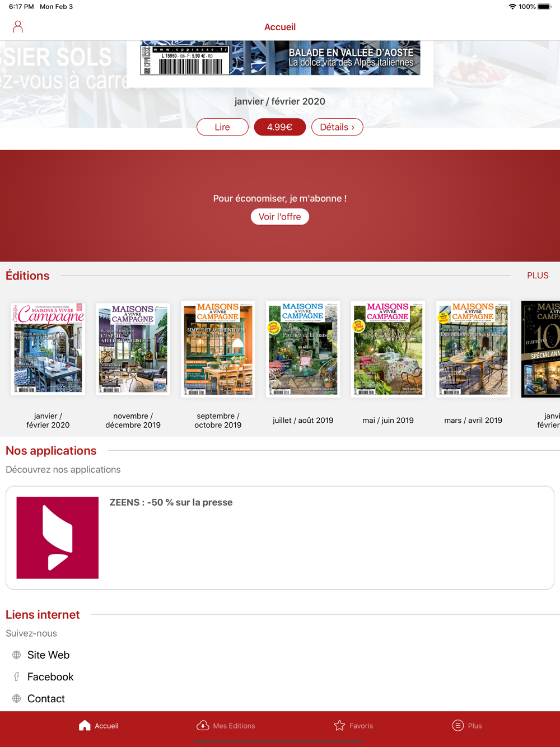Viewport: 560px width, 747px height.
Task: Click the Éditions section heading
Action: [27, 276]
